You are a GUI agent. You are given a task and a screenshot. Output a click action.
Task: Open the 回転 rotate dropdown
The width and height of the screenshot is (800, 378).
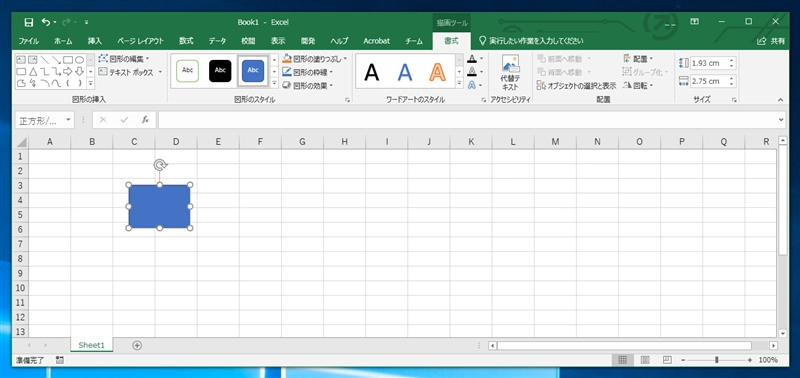point(638,86)
